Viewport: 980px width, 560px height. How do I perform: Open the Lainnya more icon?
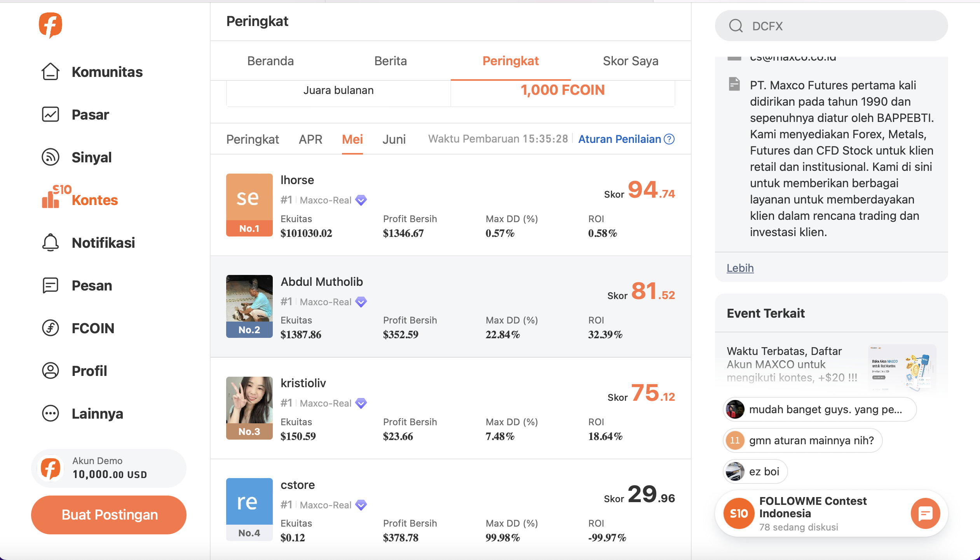(51, 414)
